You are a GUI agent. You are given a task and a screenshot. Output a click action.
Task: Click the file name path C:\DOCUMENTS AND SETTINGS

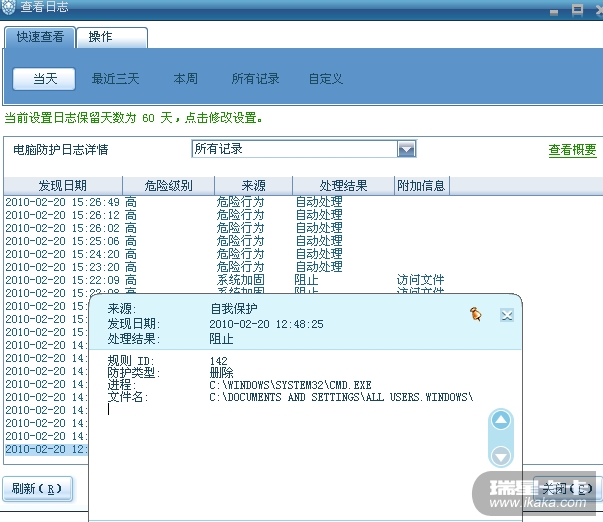click(341, 397)
